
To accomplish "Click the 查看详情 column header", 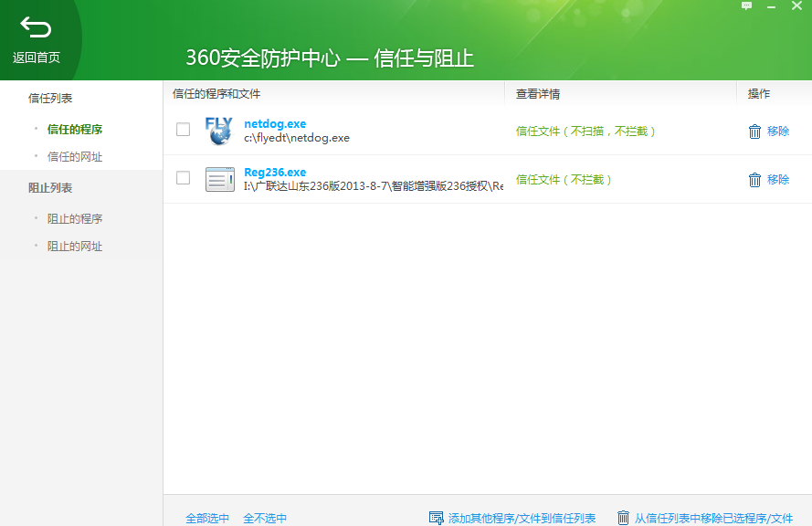I will [538, 94].
